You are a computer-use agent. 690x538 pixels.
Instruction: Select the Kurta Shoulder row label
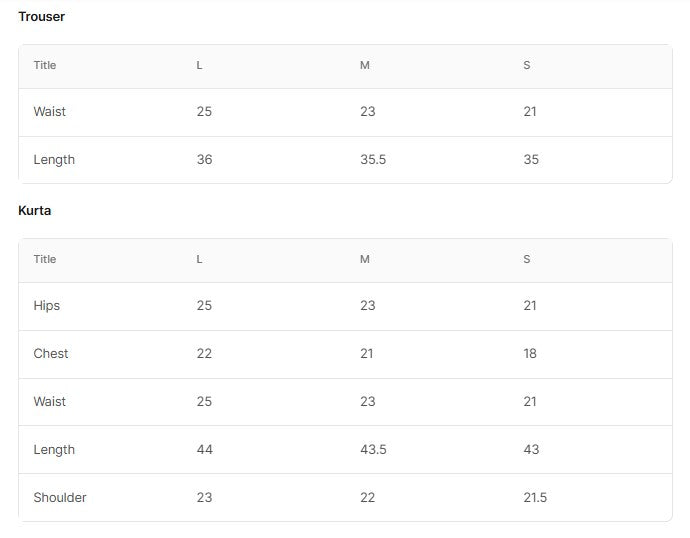60,498
